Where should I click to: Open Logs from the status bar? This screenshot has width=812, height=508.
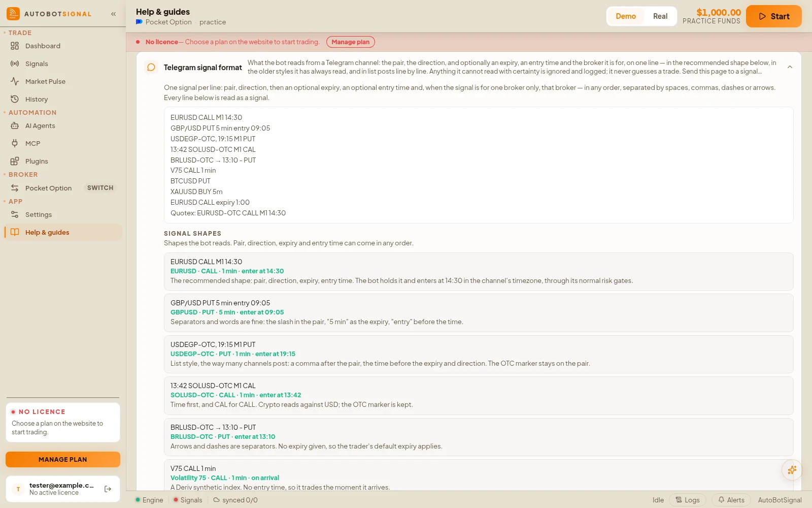tap(688, 500)
